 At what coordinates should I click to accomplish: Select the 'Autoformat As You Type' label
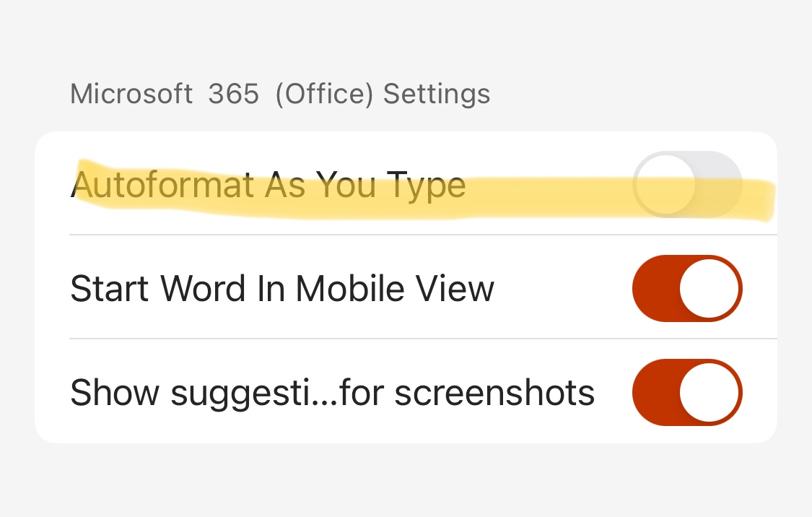pos(269,186)
